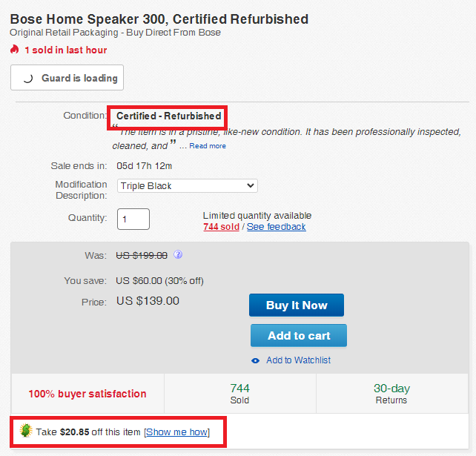Viewport: 476px width, 456px height.
Task: Click the Show me how link
Action: [x=177, y=432]
